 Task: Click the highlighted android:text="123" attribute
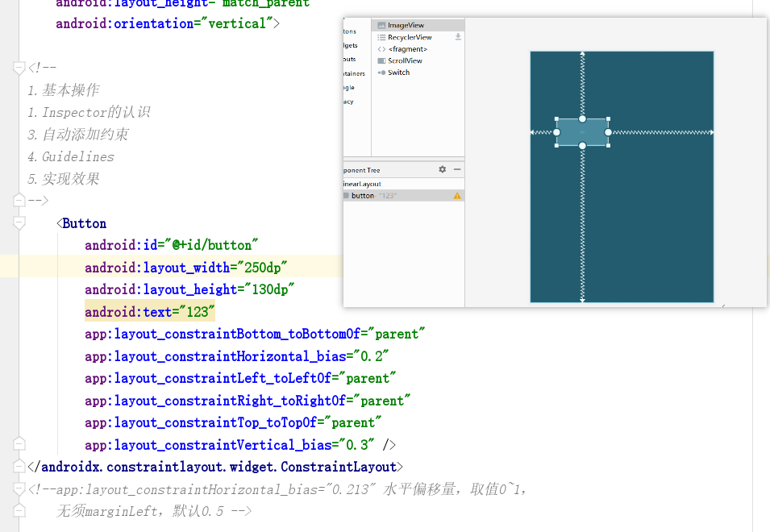[150, 312]
